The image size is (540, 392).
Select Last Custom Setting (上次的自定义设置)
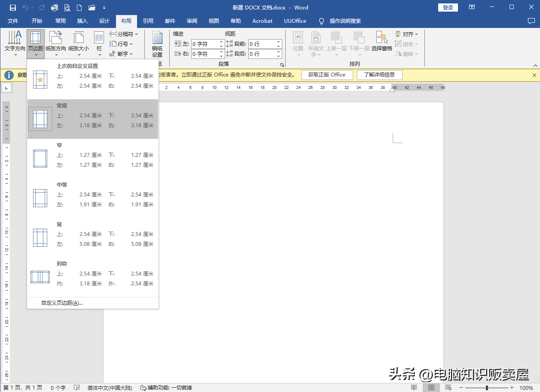(93, 80)
